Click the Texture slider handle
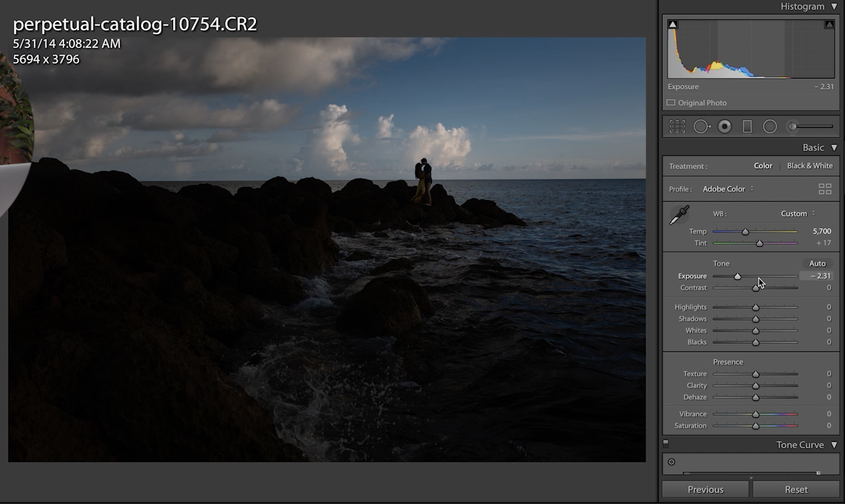The width and height of the screenshot is (845, 504). point(755,374)
